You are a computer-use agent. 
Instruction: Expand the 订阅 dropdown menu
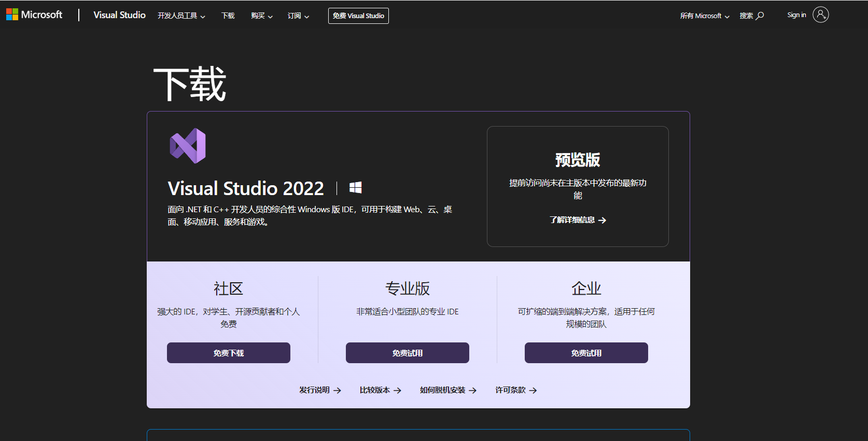(x=298, y=16)
